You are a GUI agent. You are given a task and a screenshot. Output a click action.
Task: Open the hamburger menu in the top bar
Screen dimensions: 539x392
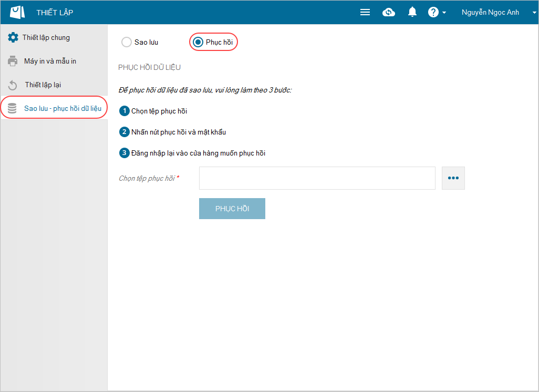click(365, 13)
